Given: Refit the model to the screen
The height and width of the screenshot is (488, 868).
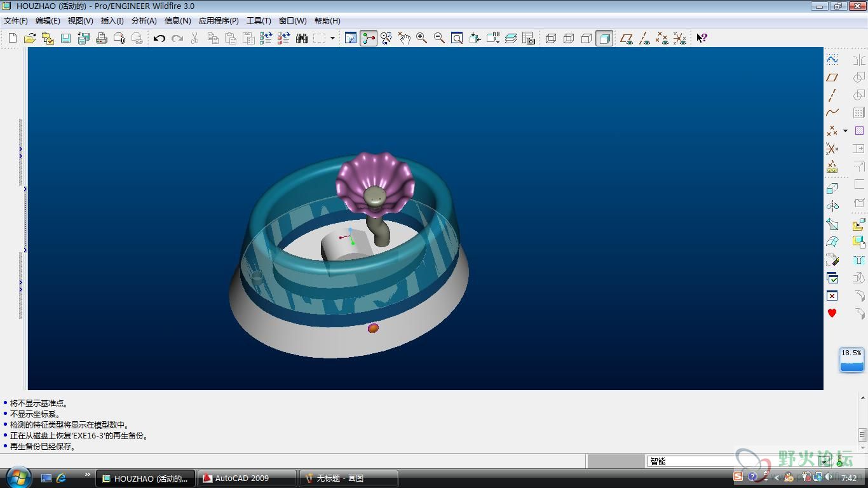Looking at the screenshot, I should coord(457,38).
